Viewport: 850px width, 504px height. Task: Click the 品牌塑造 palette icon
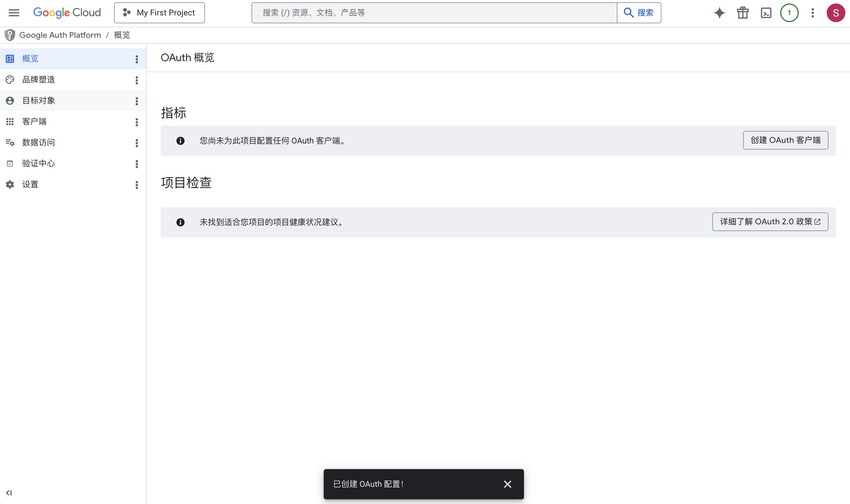point(10,80)
